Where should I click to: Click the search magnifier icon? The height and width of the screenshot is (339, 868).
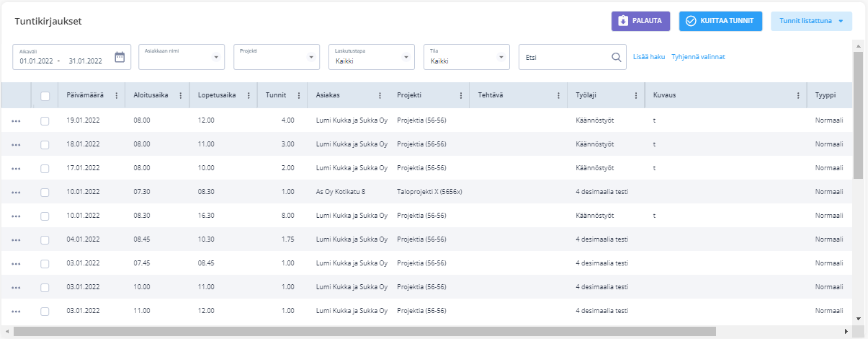coord(616,57)
